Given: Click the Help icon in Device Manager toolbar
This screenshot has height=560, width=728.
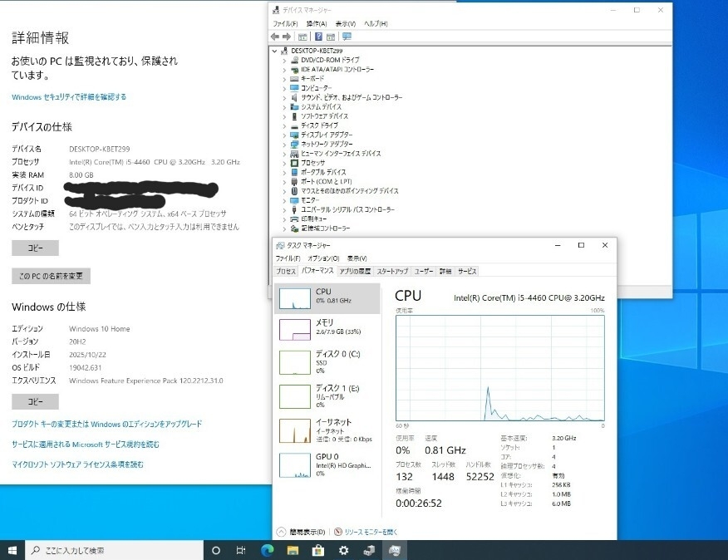Looking at the screenshot, I should click(318, 37).
